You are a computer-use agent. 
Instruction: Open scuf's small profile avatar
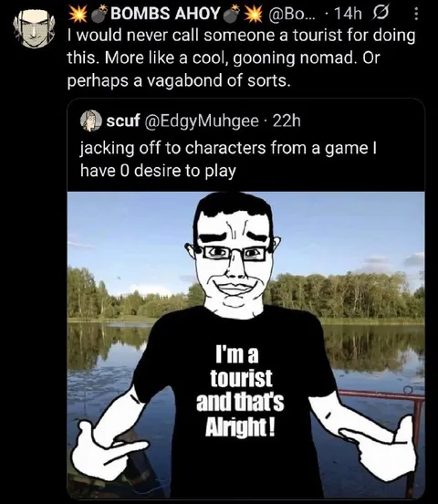click(91, 121)
